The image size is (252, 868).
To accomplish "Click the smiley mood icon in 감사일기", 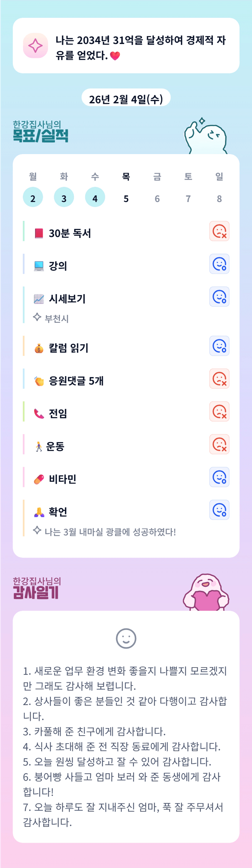I will click(126, 638).
